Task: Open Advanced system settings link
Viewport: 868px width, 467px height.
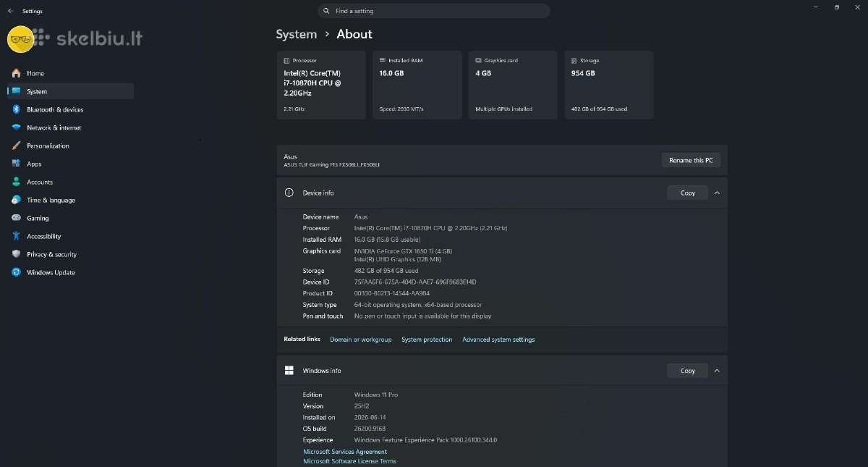Action: pos(498,340)
